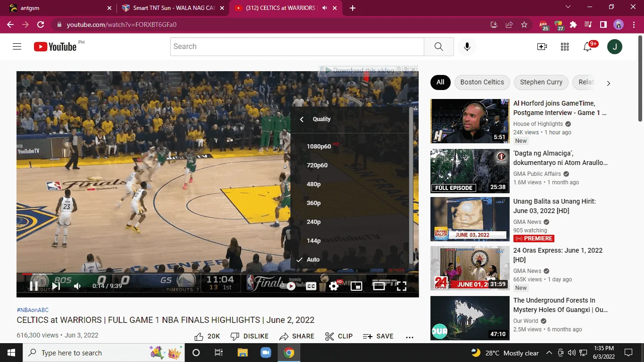Click the address bar URL
Screen dimensions: 644x362
122,25
